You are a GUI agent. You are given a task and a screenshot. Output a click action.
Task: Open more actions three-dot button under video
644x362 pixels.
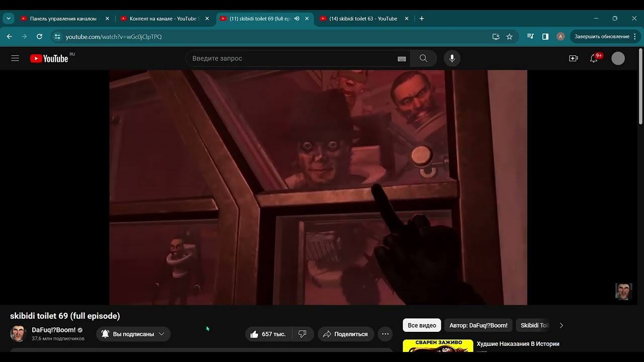pyautogui.click(x=385, y=334)
